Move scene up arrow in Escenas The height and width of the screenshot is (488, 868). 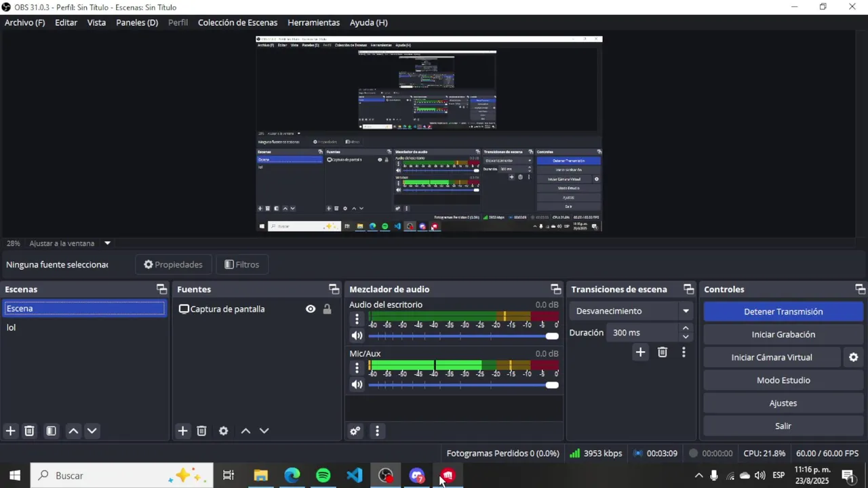73,431
